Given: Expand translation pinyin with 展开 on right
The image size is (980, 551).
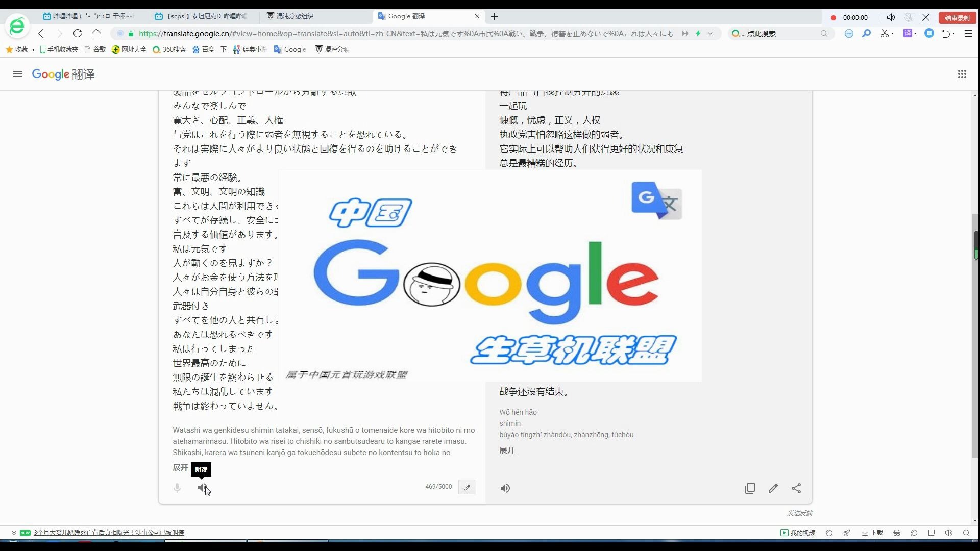Looking at the screenshot, I should tap(507, 450).
